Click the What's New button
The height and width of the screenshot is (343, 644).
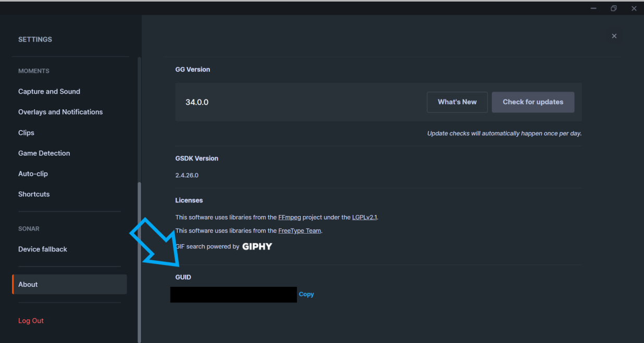click(x=457, y=102)
